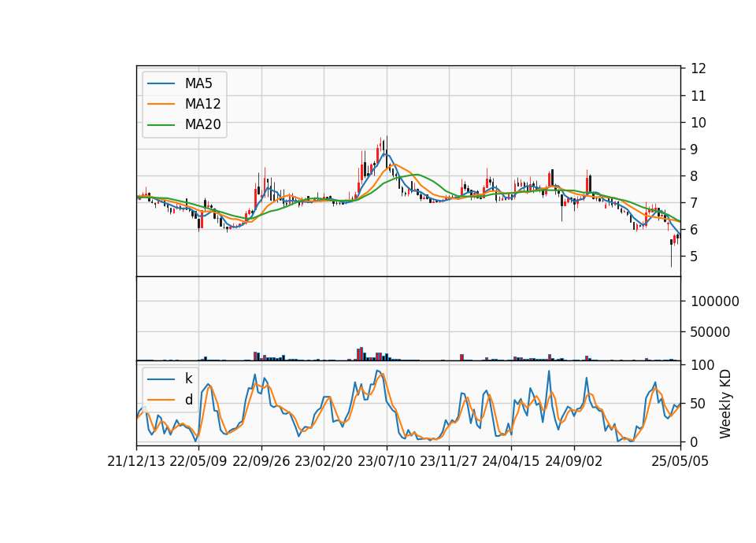Click the volume axis value 50000

click(710, 332)
